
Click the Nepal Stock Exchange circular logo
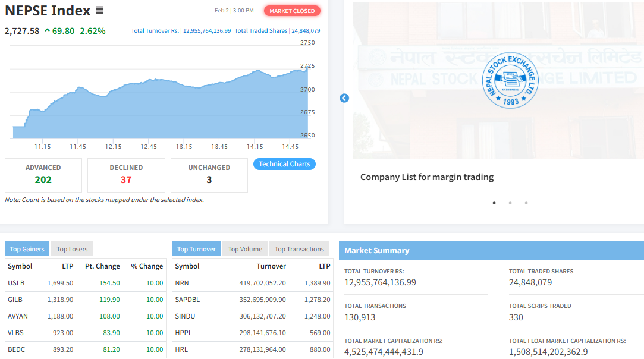[x=509, y=80]
